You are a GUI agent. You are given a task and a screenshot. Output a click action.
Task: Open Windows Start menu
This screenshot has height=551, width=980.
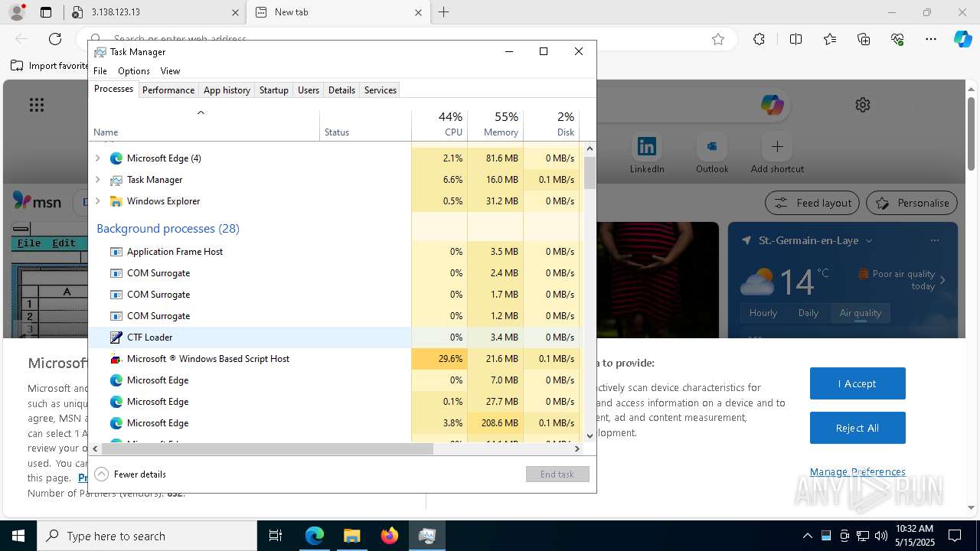point(18,536)
